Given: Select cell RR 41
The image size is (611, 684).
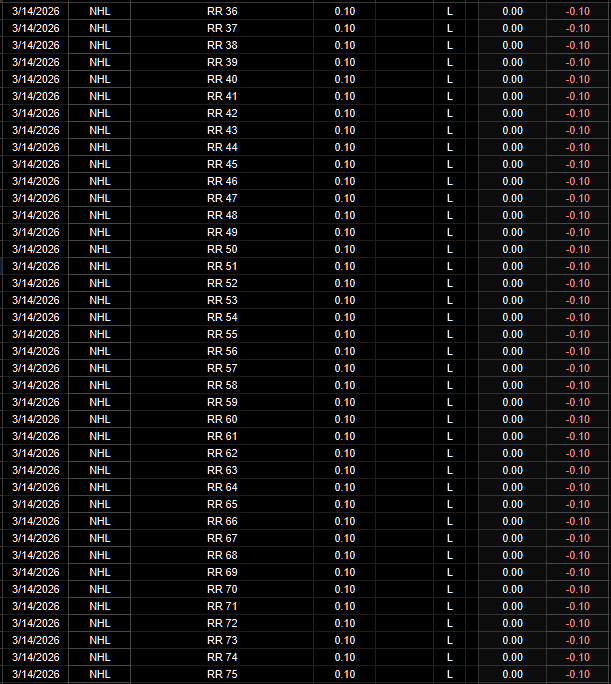Looking at the screenshot, I should pyautogui.click(x=222, y=96).
